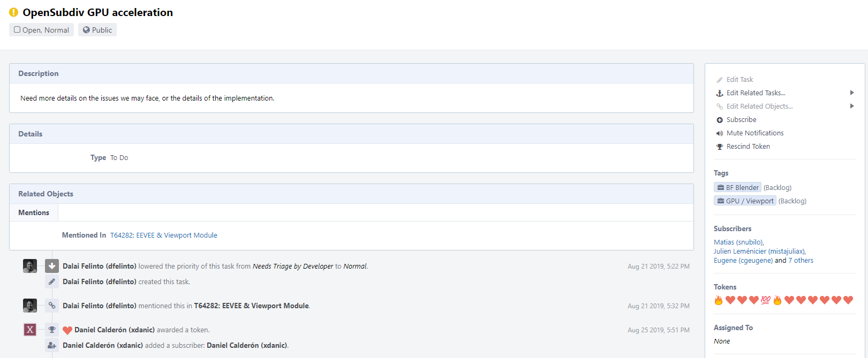This screenshot has height=358, width=868.
Task: Click the add-user icon beside 'added a subscriber'
Action: click(x=52, y=345)
